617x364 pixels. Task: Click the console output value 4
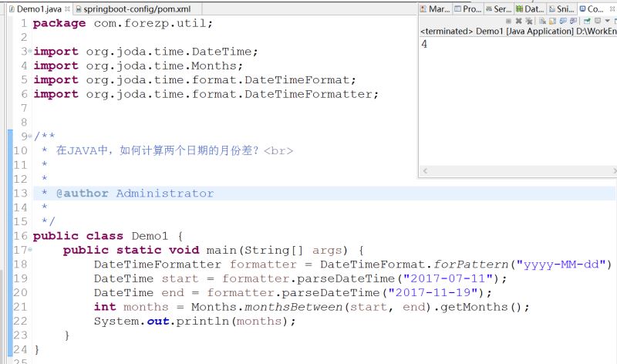point(424,44)
